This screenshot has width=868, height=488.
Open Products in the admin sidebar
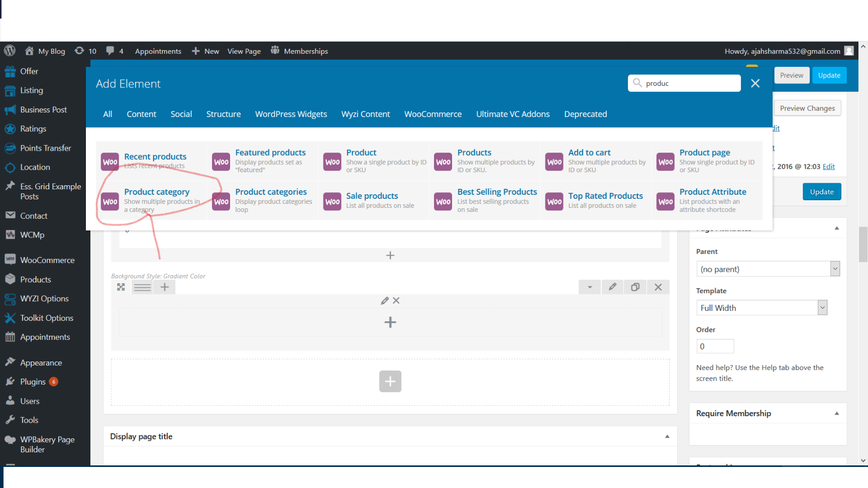click(35, 279)
